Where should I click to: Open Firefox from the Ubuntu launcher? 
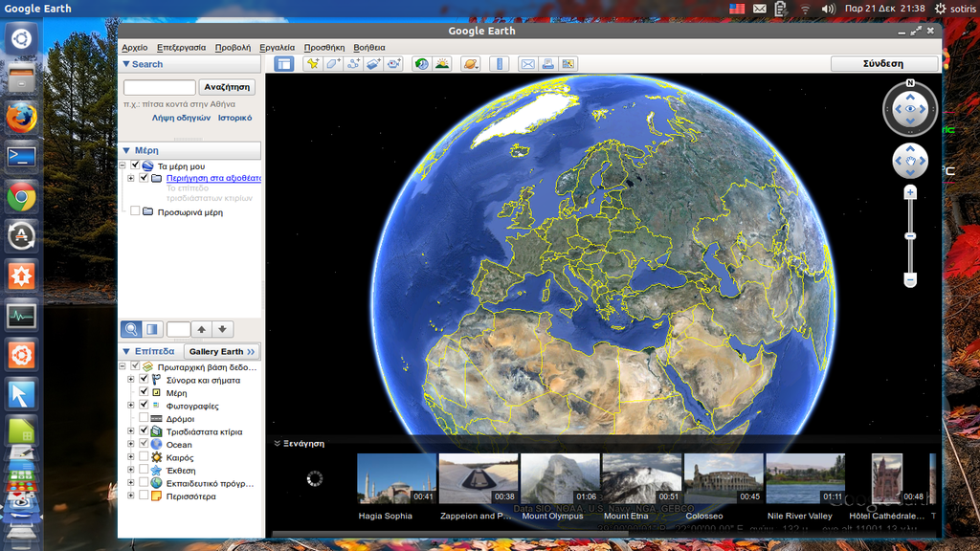[x=21, y=118]
